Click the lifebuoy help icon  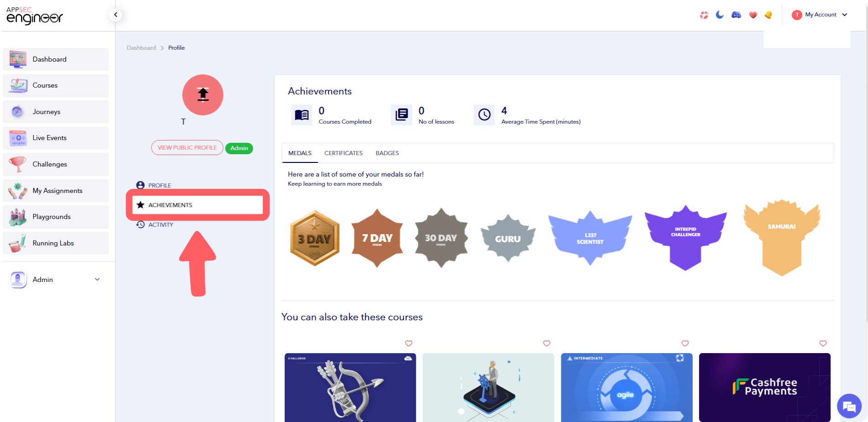pos(704,15)
